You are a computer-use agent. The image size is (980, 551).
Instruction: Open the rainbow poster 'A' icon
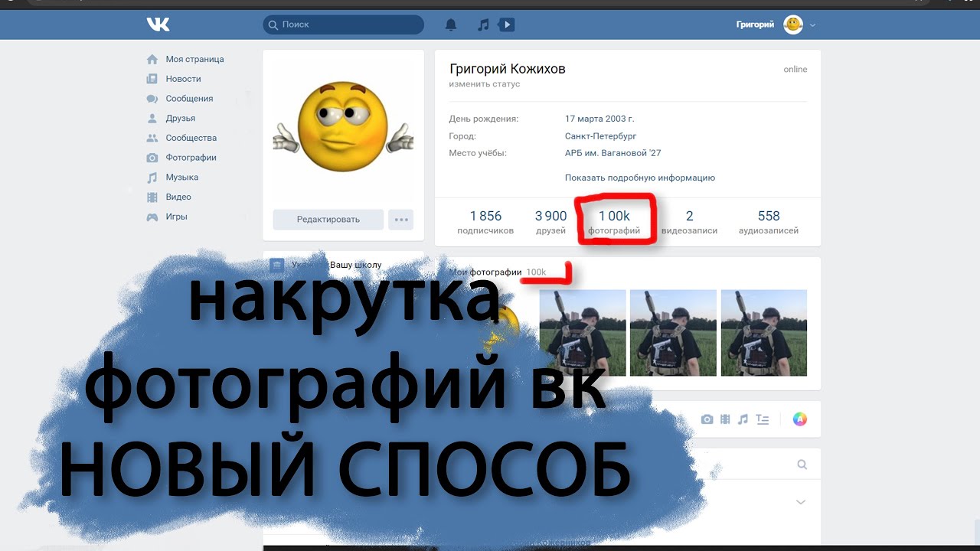point(799,419)
